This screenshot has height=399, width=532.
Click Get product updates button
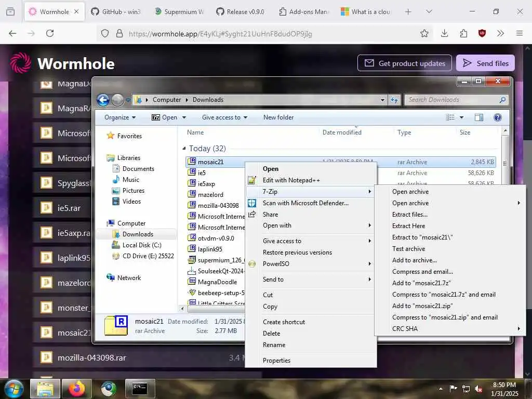point(404,63)
